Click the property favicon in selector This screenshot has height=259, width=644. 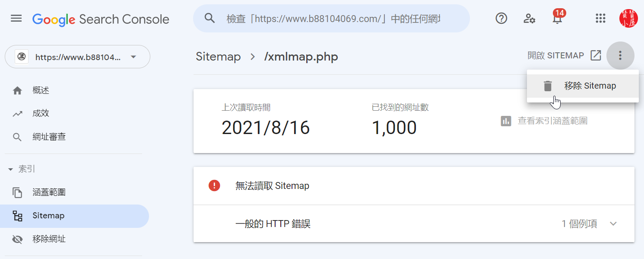click(x=22, y=57)
